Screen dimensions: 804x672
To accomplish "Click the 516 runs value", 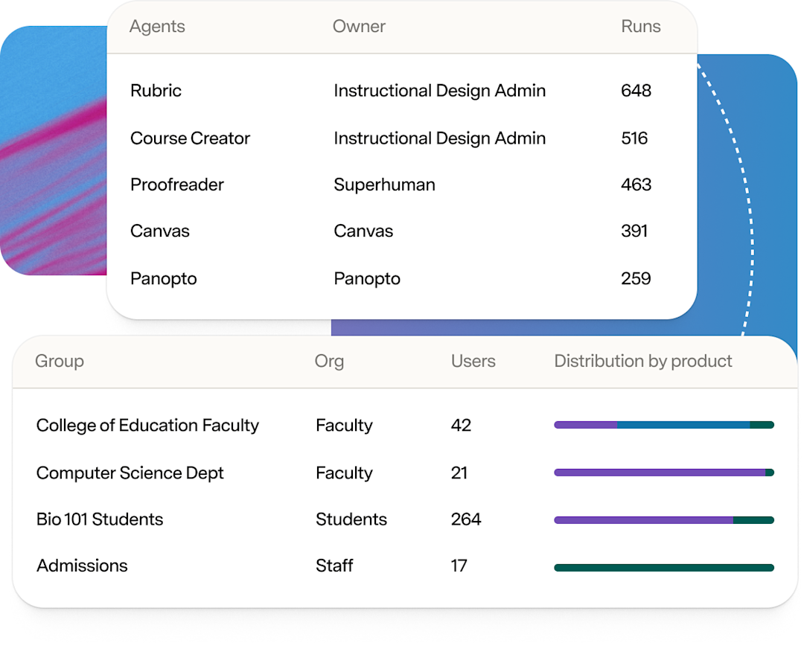I will click(634, 138).
